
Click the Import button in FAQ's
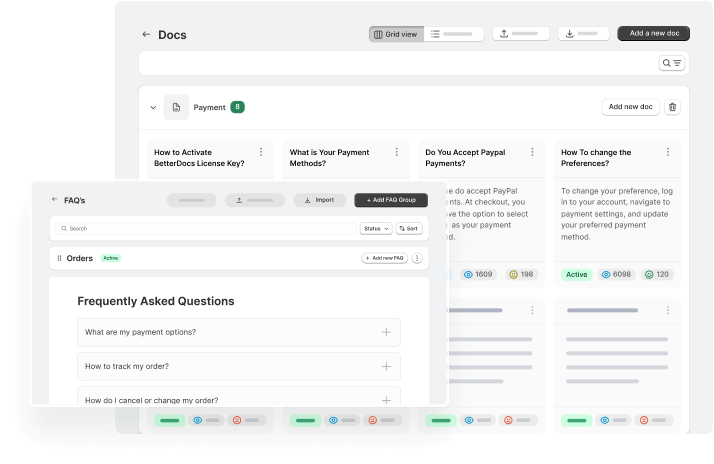319,200
